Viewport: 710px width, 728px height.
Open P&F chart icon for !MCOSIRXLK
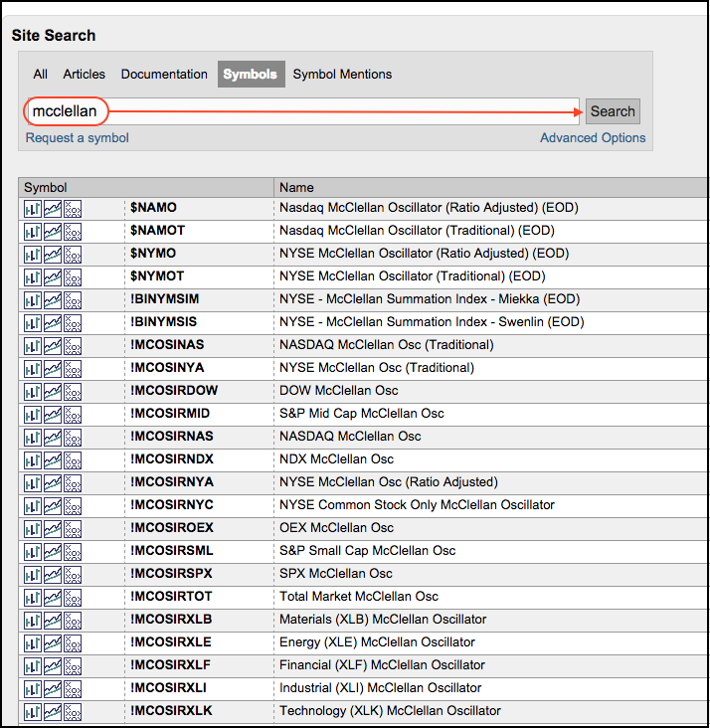click(x=73, y=711)
